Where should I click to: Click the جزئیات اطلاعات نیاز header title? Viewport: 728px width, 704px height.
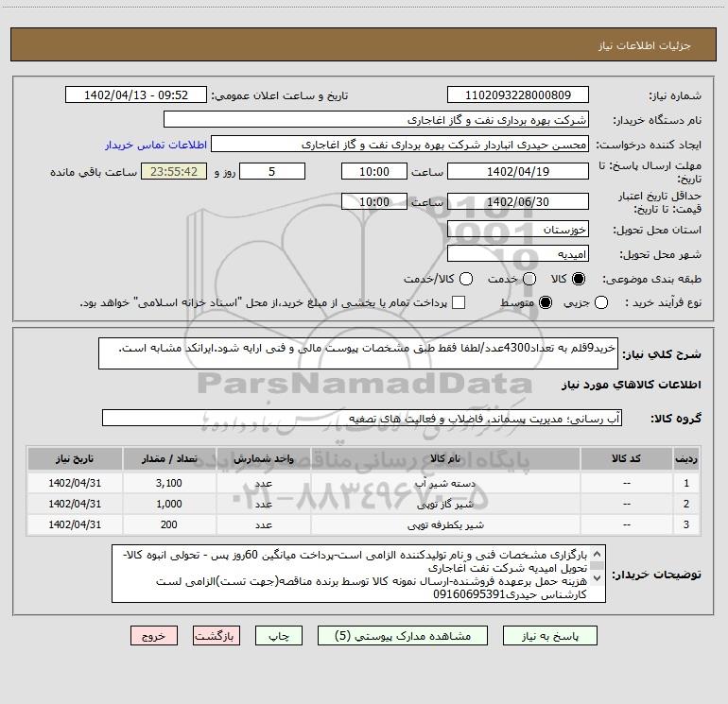pos(644,45)
